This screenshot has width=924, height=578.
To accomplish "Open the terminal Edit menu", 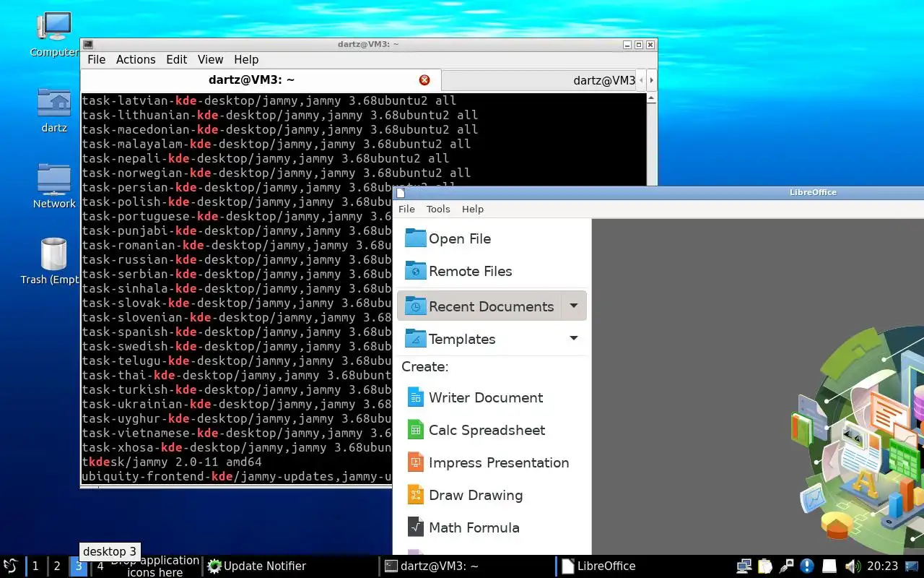I will click(176, 60).
